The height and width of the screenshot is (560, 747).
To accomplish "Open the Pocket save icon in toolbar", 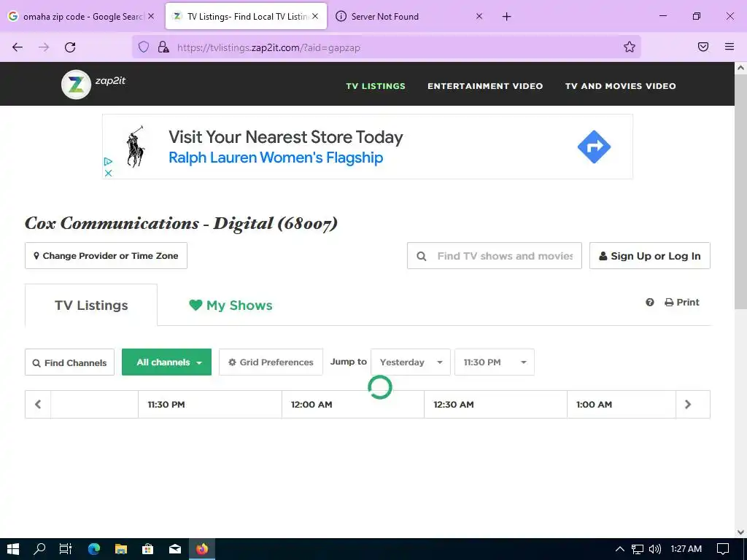I will [703, 47].
